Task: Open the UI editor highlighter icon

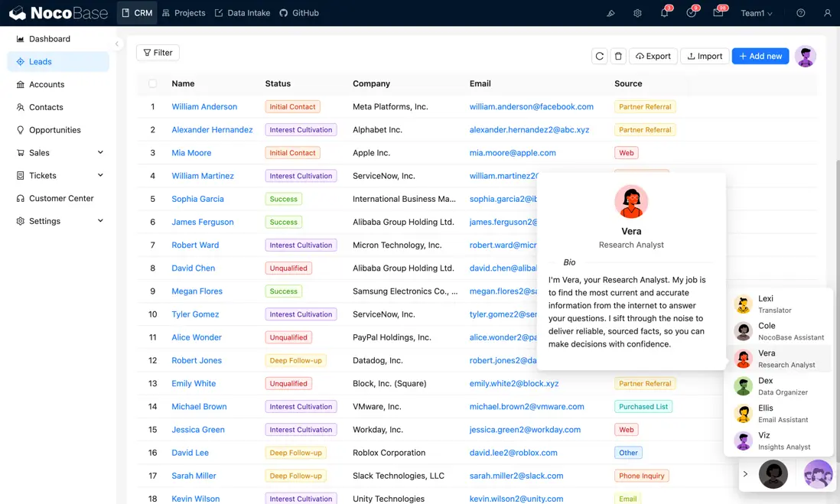Action: 610,13
